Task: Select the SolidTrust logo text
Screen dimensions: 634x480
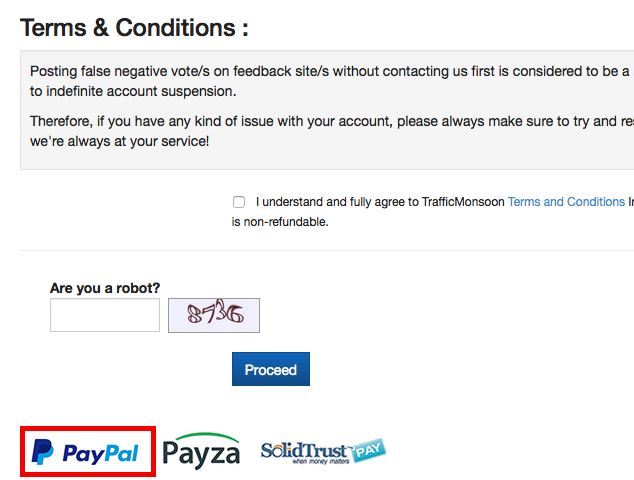Action: 304,450
